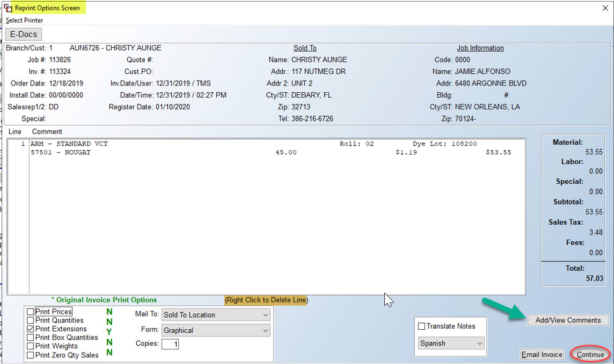This screenshot has height=364, width=614.
Task: Enable the Print Prices checkbox
Action: pyautogui.click(x=31, y=312)
